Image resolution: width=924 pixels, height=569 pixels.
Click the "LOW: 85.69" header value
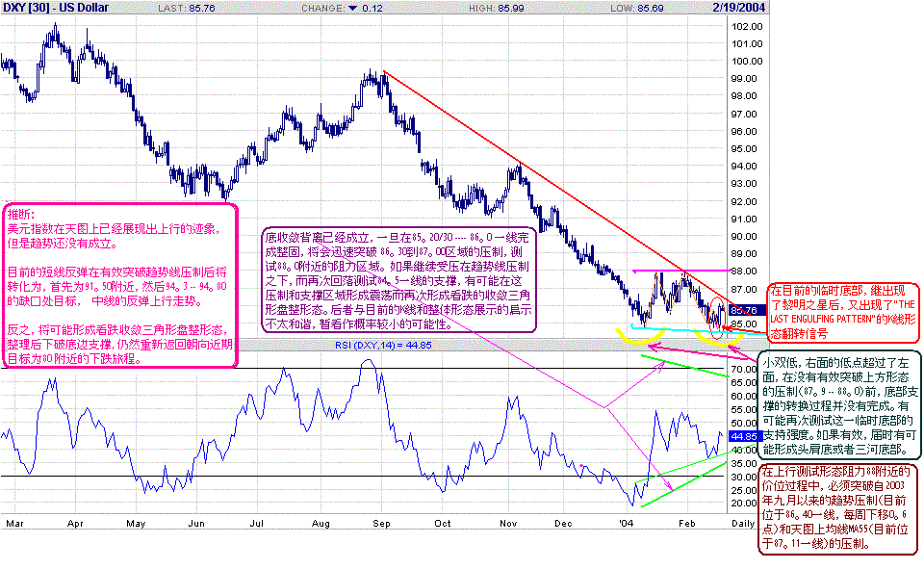point(637,9)
